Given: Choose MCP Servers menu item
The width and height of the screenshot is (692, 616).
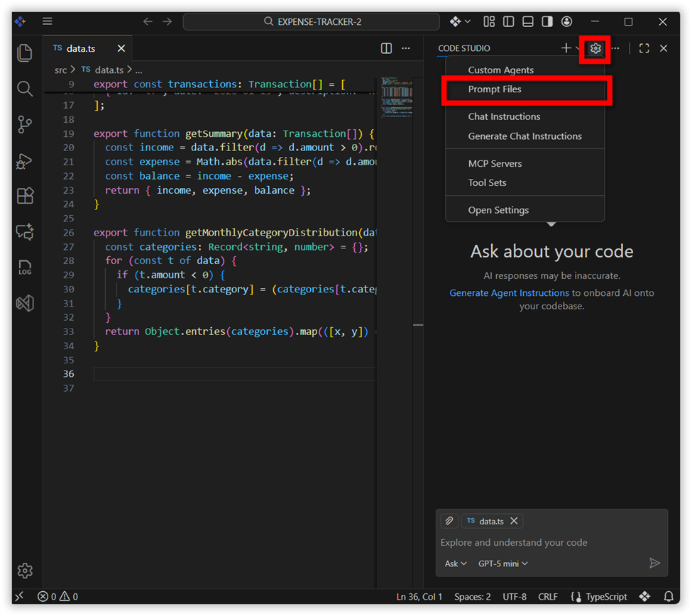Looking at the screenshot, I should [x=495, y=163].
